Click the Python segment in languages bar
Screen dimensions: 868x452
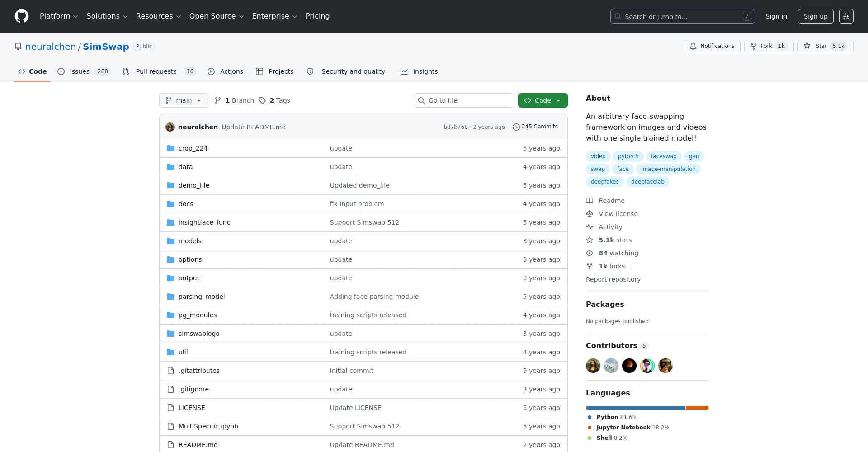pos(635,408)
